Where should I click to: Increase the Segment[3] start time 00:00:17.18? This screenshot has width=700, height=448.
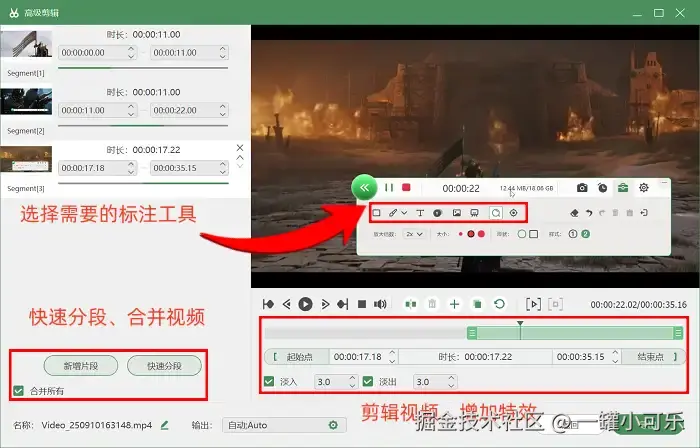(x=130, y=164)
